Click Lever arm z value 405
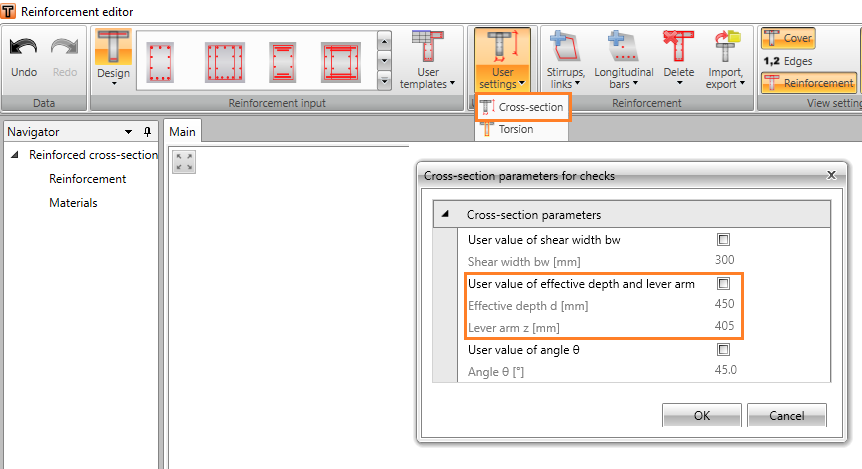The height and width of the screenshot is (469, 862). click(x=725, y=326)
